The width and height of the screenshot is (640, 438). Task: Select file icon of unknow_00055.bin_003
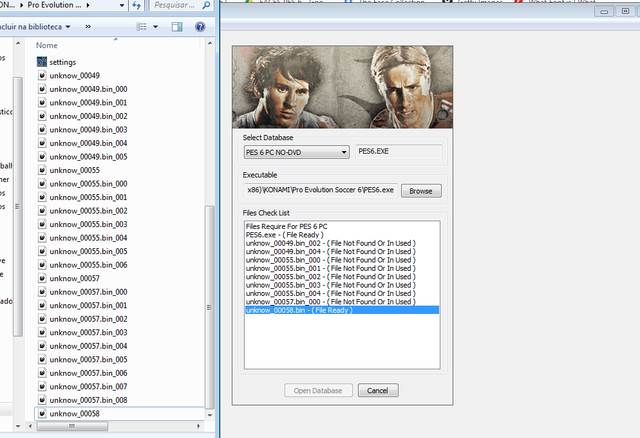tap(42, 224)
